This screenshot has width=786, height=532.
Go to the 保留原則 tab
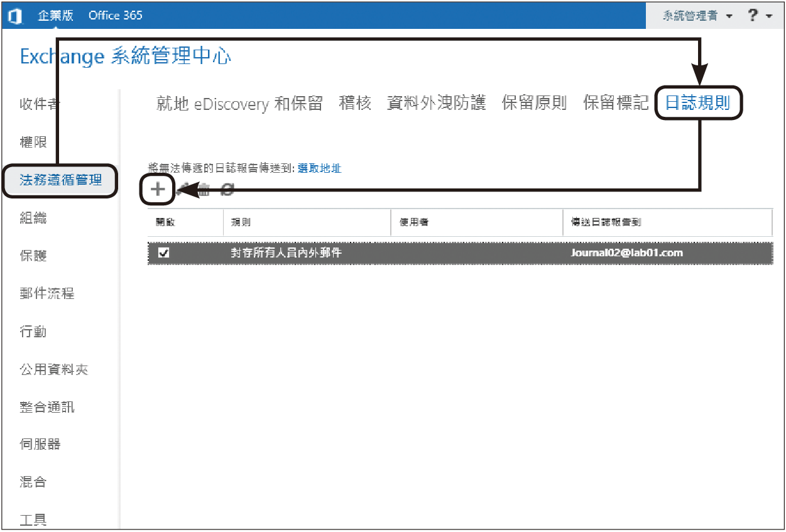pos(535,103)
